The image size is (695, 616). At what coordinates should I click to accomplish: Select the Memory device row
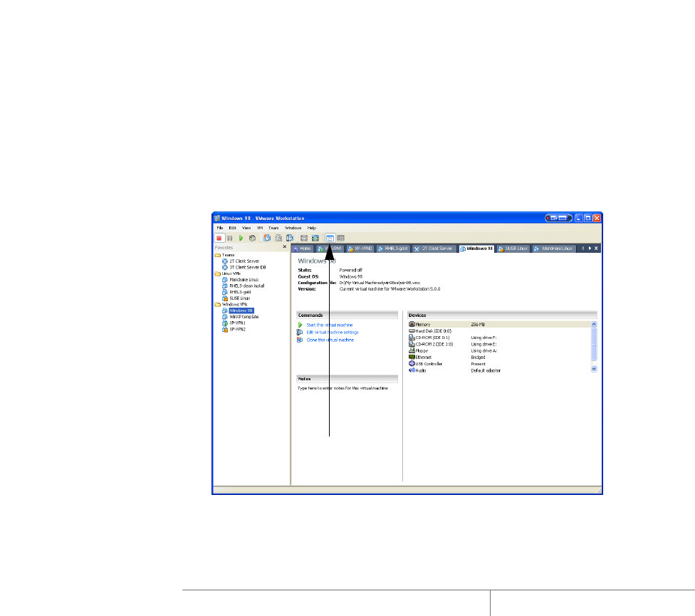coord(499,325)
